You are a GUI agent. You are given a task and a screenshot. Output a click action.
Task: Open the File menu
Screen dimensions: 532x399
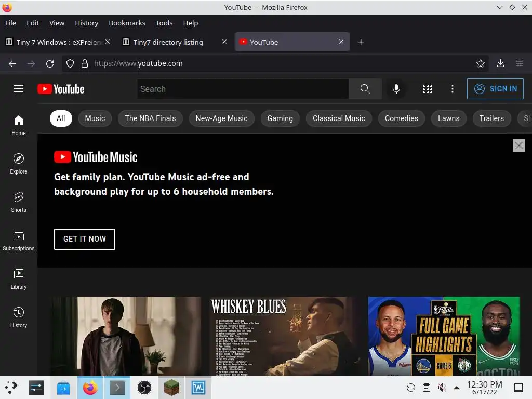[x=10, y=23]
